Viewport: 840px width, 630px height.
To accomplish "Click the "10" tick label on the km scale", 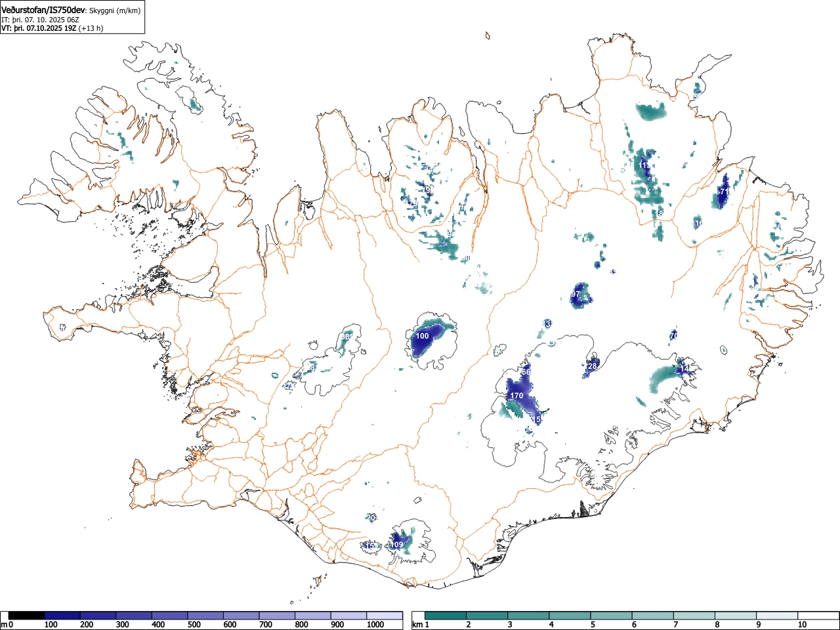I will click(x=801, y=625).
